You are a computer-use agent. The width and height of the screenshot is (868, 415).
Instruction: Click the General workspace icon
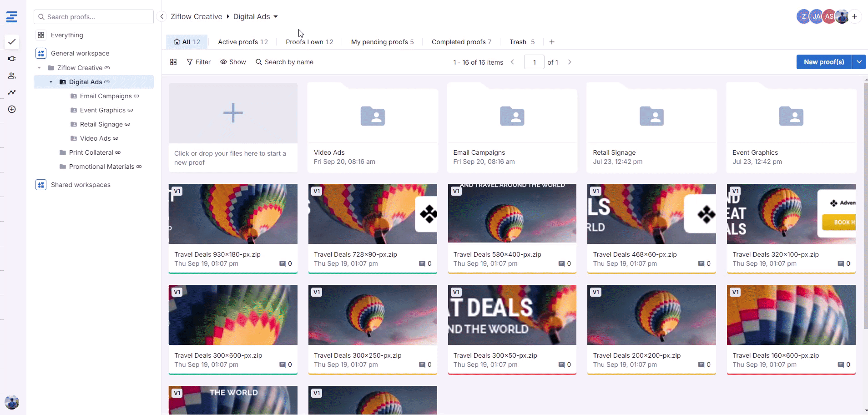tap(41, 53)
